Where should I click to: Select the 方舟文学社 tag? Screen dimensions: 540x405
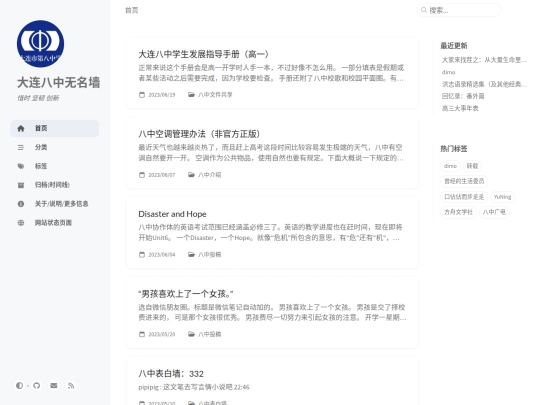(x=458, y=212)
